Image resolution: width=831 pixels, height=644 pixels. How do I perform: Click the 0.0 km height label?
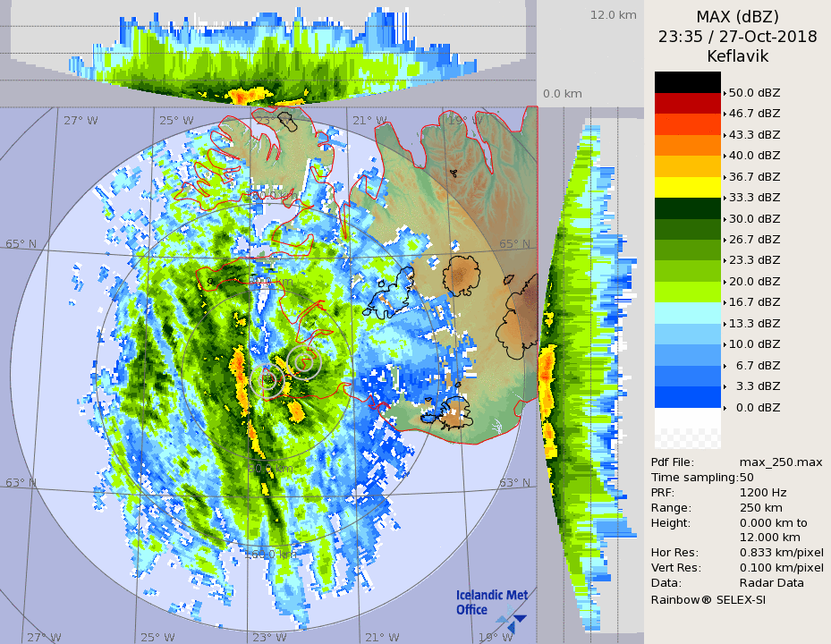[x=563, y=94]
